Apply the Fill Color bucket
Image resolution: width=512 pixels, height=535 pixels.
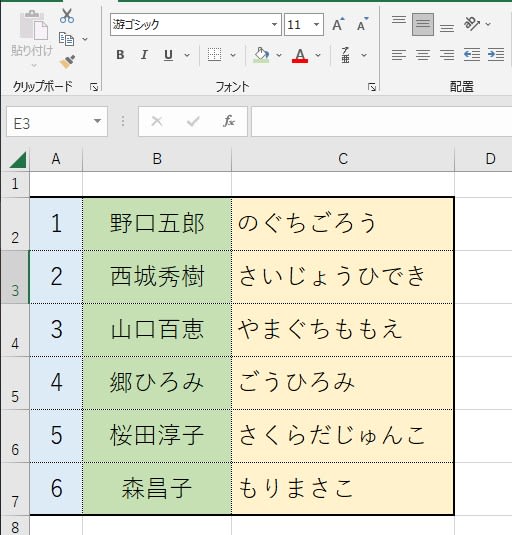(261, 55)
